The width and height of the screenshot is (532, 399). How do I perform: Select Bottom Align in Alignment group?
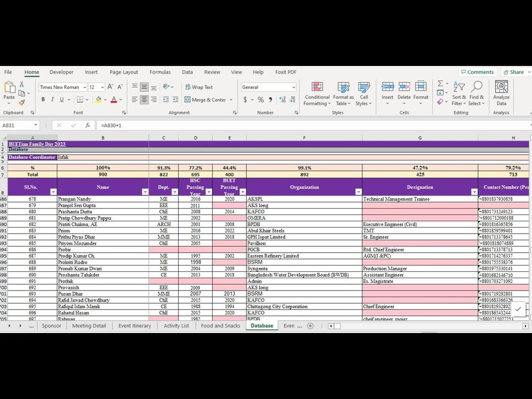pos(154,87)
